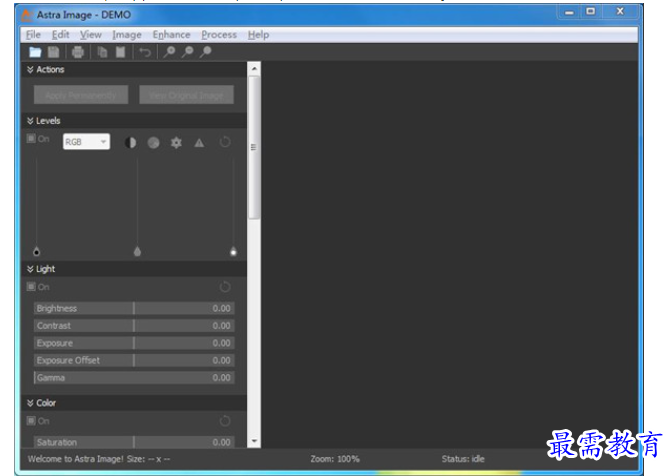Reset Color settings with circular arrow icon

225,421
